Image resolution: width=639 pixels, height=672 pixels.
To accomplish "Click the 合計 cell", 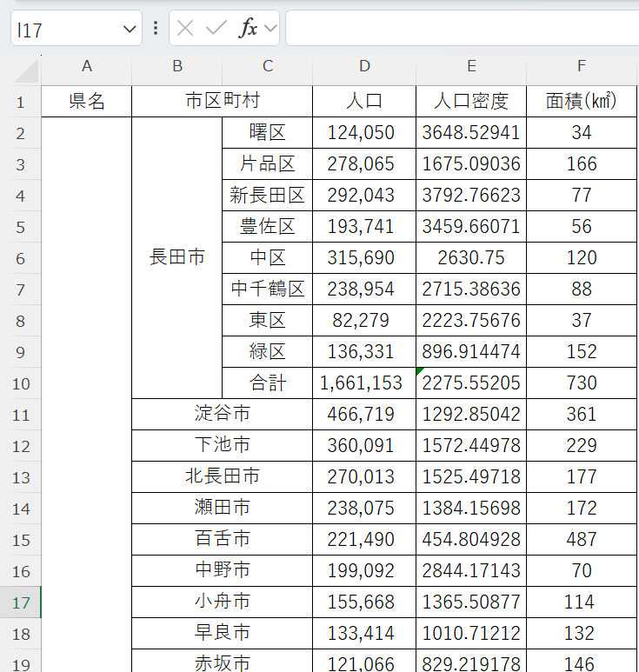I will click(x=268, y=383).
